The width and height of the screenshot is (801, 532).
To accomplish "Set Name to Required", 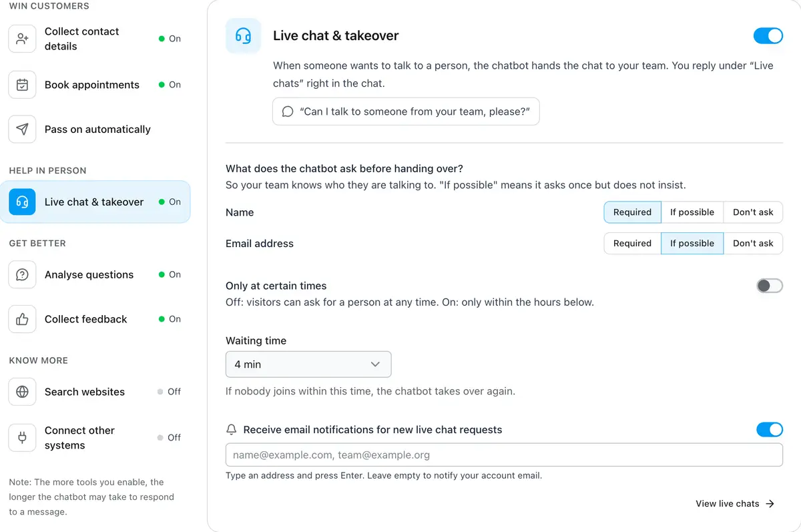I will 632,212.
